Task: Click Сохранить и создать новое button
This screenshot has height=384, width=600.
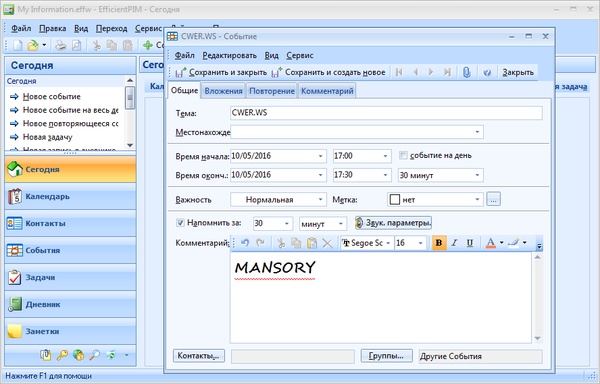Action: point(328,72)
